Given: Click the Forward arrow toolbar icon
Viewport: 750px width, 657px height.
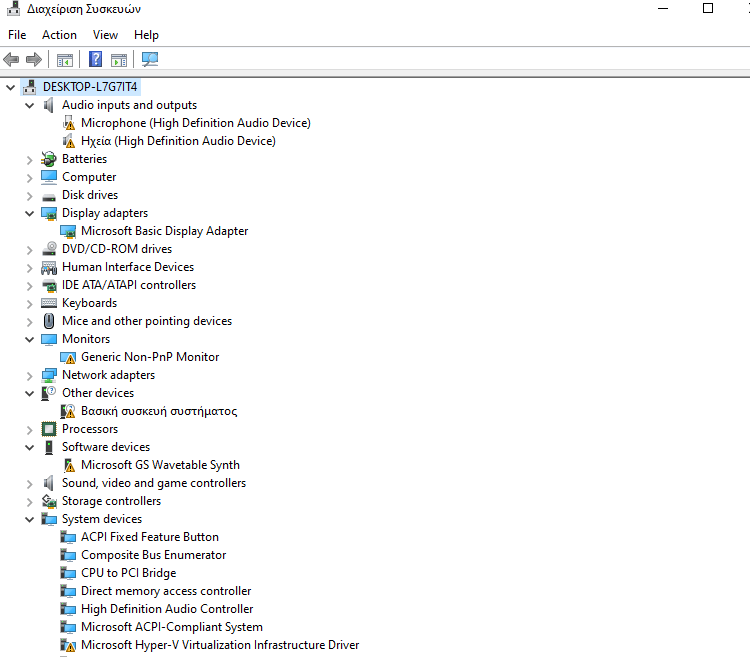Looking at the screenshot, I should point(34,59).
